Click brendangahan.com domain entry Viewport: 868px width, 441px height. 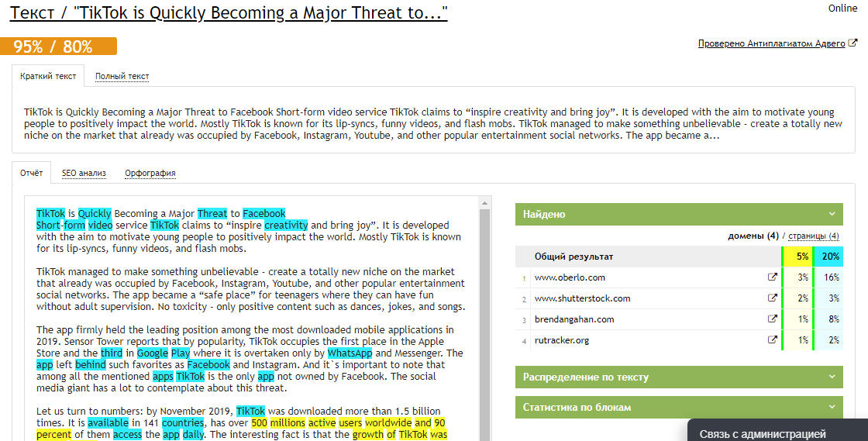tap(574, 319)
